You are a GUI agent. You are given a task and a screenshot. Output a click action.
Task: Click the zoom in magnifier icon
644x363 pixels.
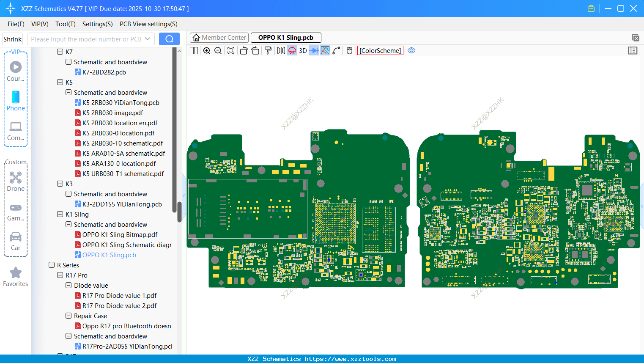tap(207, 51)
